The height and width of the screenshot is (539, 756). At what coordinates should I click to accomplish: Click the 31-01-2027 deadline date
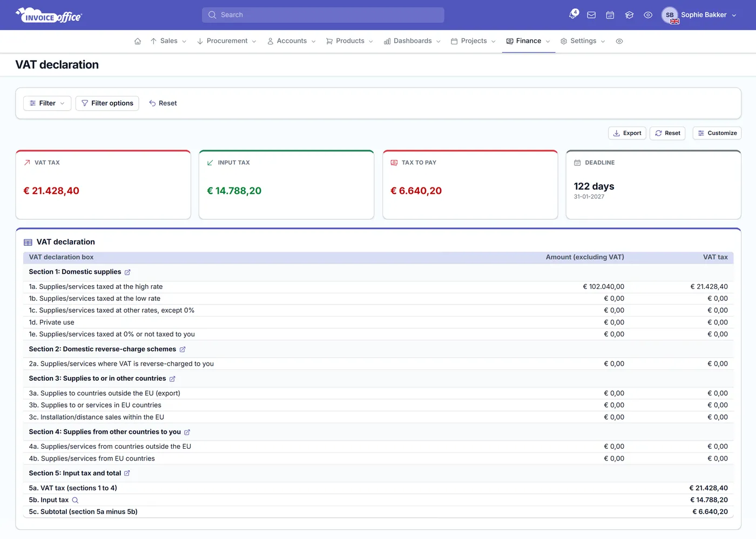589,197
